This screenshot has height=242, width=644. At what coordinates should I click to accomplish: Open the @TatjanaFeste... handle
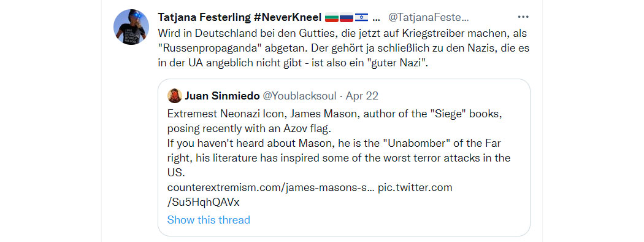coord(428,18)
